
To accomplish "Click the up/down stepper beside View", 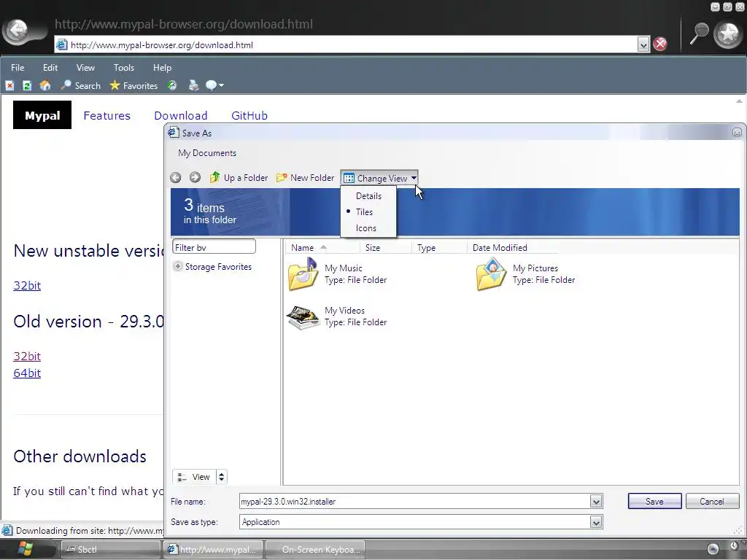I will click(x=221, y=477).
